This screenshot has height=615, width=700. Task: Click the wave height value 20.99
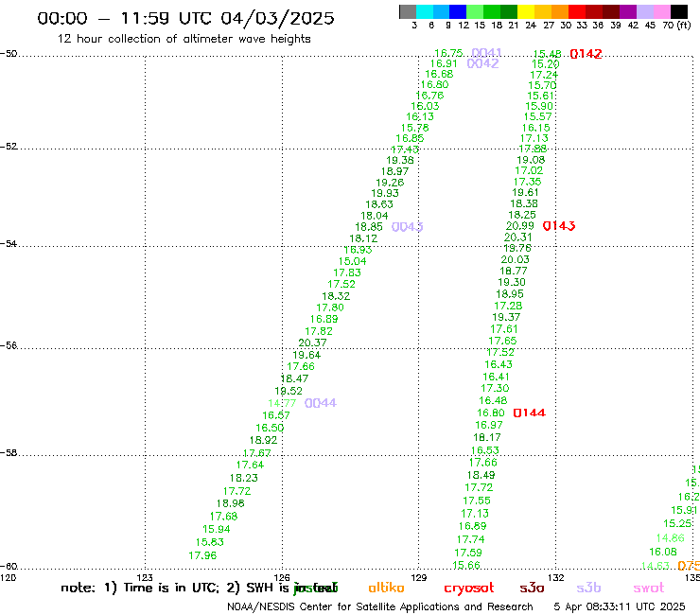coord(520,226)
